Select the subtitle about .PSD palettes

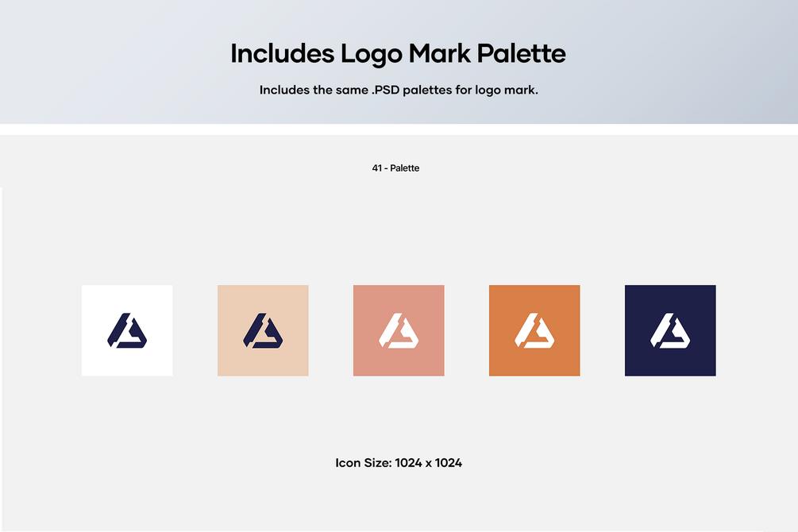399,90
